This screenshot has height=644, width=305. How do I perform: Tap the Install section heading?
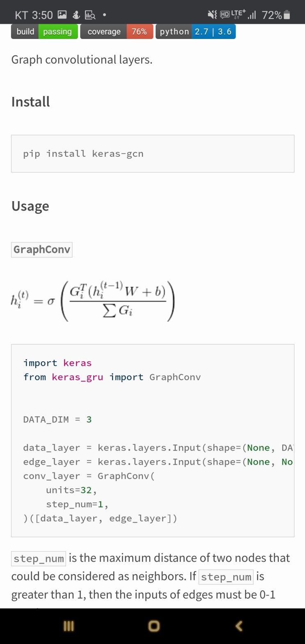(30, 102)
